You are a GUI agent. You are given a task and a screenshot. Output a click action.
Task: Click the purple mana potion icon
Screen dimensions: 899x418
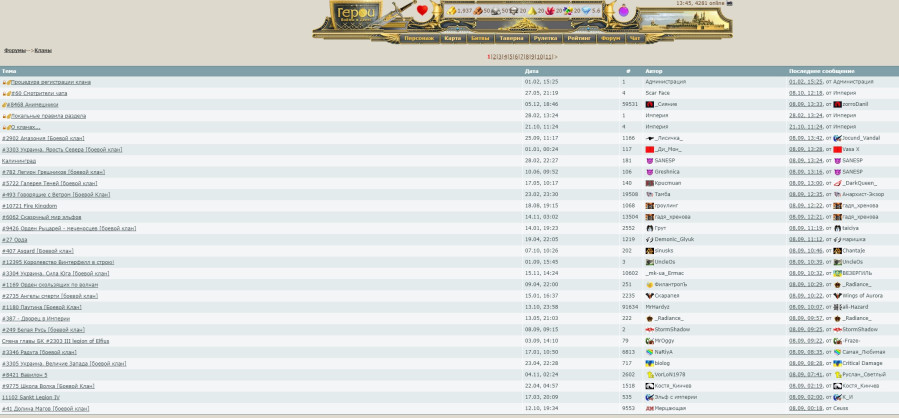pyautogui.click(x=623, y=10)
